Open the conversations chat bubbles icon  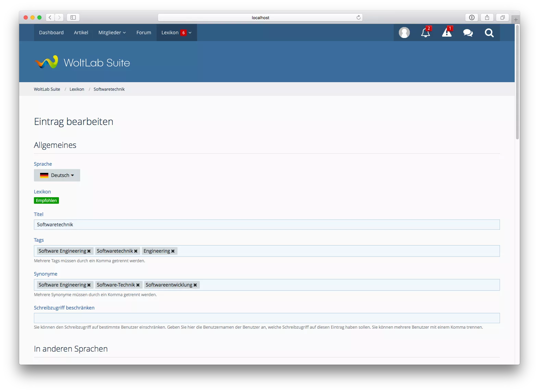coord(468,33)
